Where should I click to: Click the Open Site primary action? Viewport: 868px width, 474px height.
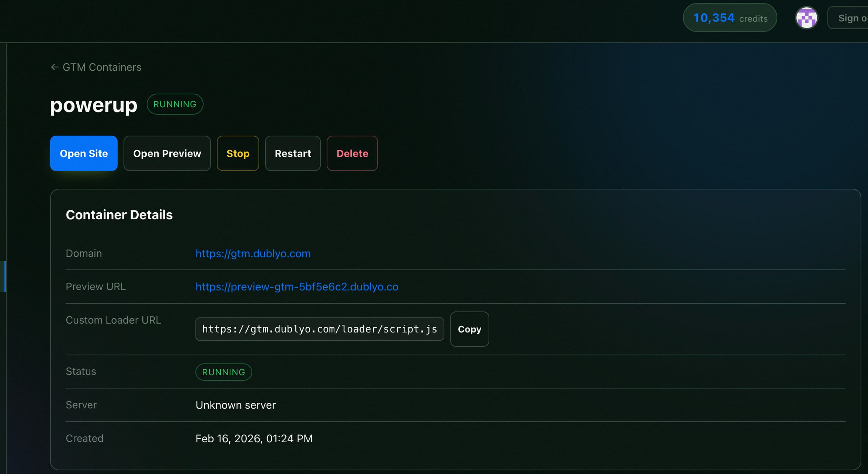[84, 153]
